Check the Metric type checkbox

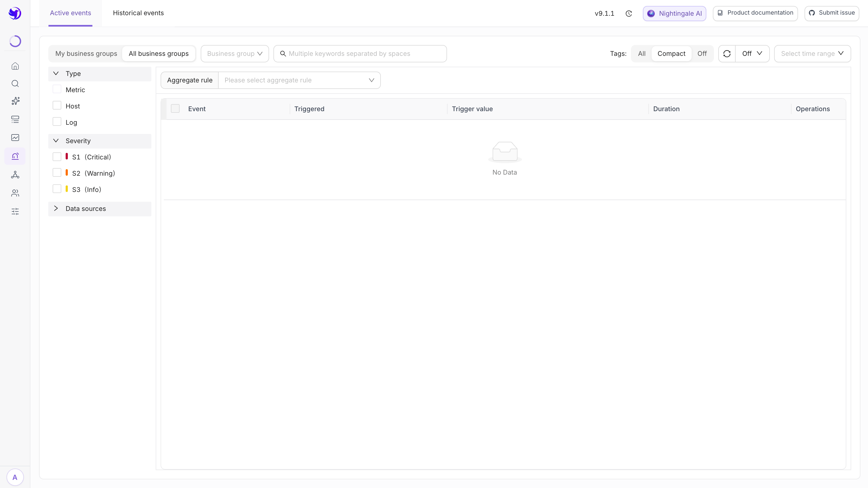point(57,89)
